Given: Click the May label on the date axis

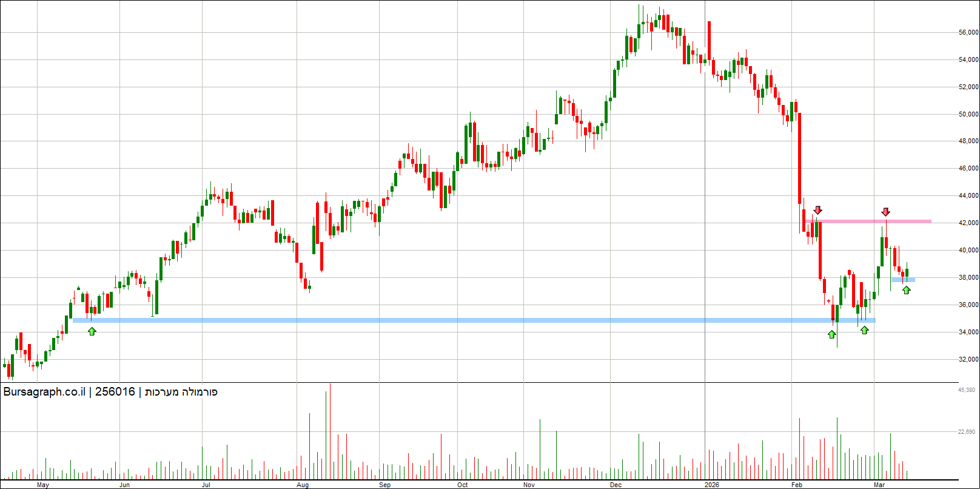Looking at the screenshot, I should tap(43, 485).
